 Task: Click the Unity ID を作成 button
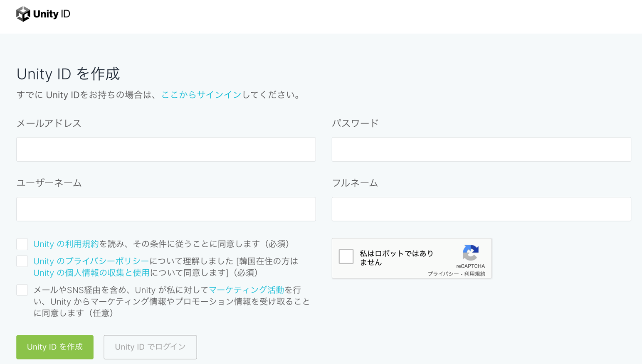tap(54, 347)
